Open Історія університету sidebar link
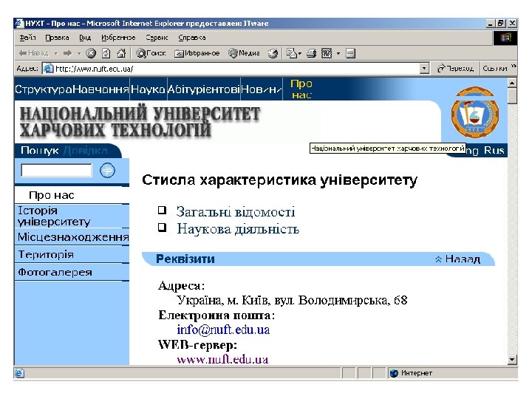Image resolution: width=532 pixels, height=399 pixels. 54,216
